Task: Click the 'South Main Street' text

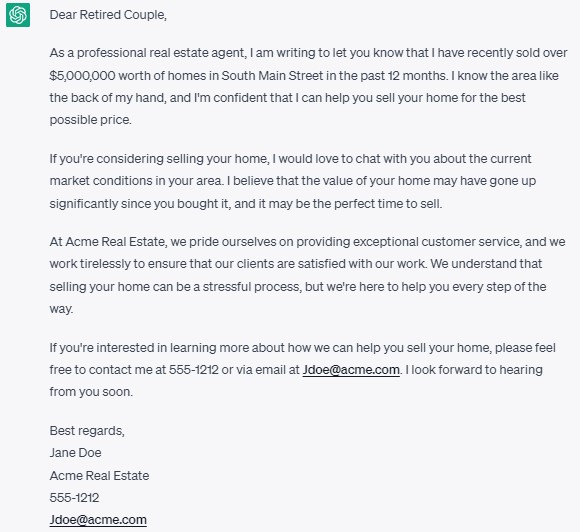Action: [272, 75]
